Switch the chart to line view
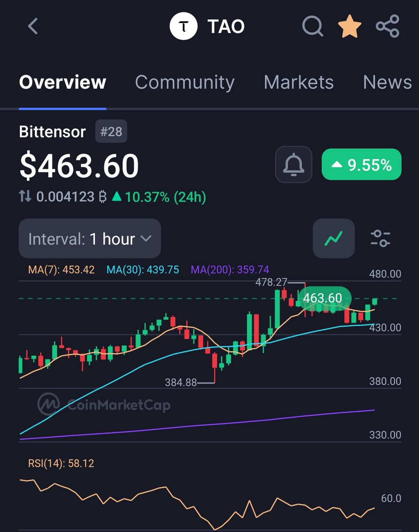This screenshot has width=419, height=532. pyautogui.click(x=333, y=239)
